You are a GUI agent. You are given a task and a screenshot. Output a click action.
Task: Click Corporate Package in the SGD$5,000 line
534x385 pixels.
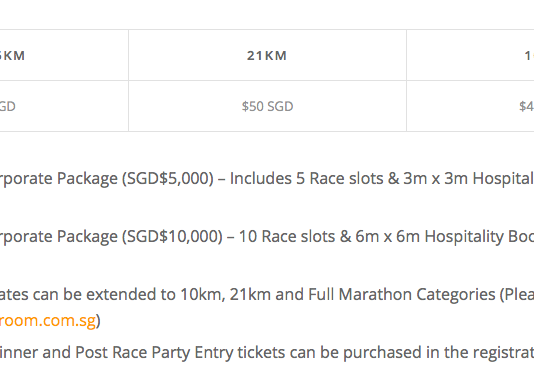point(59,179)
